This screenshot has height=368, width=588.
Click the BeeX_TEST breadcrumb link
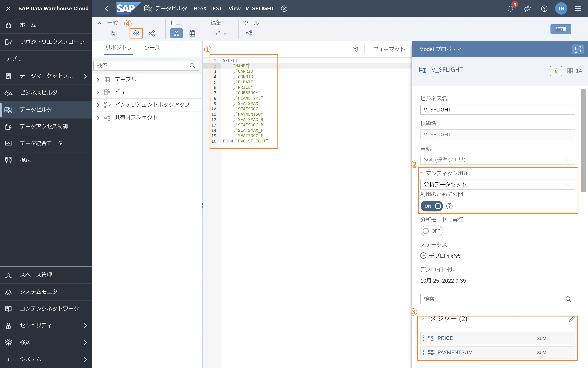[208, 9]
